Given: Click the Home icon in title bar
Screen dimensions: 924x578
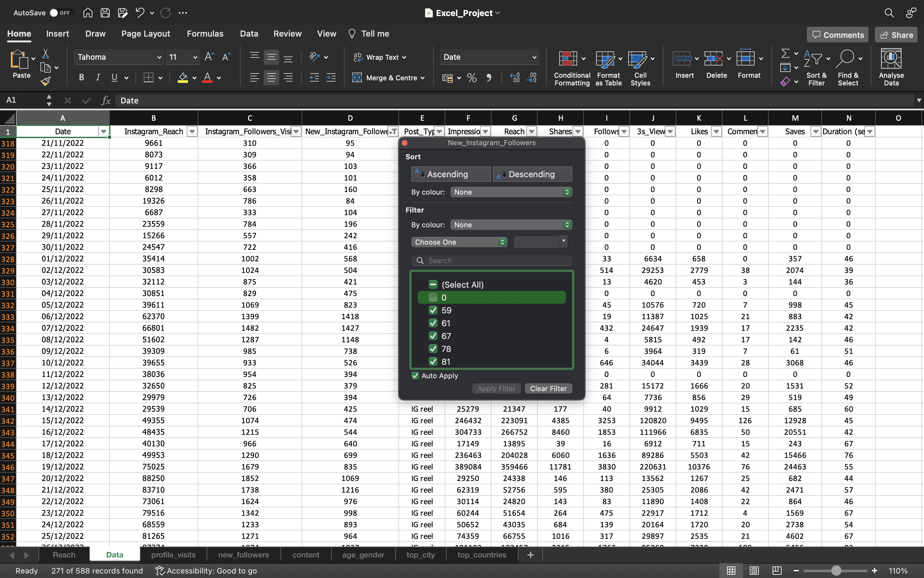Looking at the screenshot, I should click(x=88, y=13).
